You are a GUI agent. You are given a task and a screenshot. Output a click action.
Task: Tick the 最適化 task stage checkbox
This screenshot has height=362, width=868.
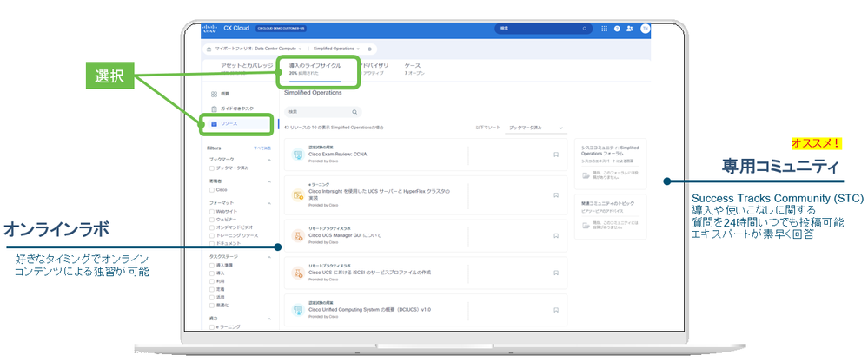(211, 305)
